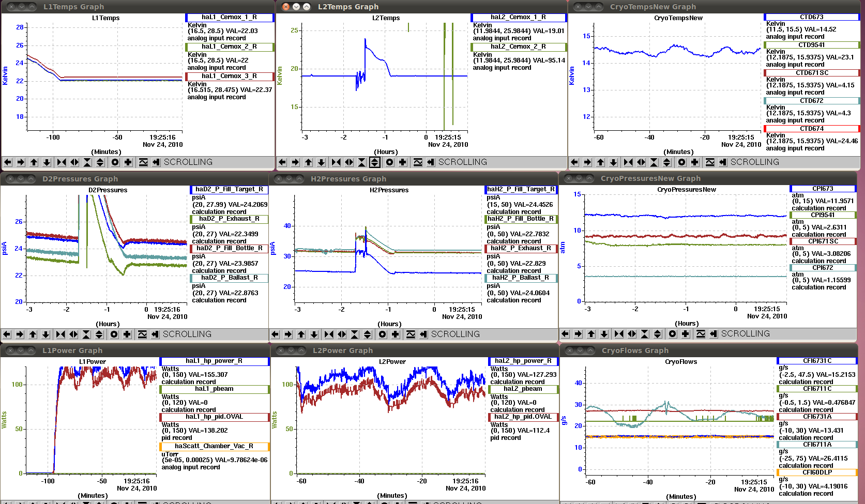Pan right in L1Temps Graph toolbar
Screen dimensions: 865x504
[21, 162]
